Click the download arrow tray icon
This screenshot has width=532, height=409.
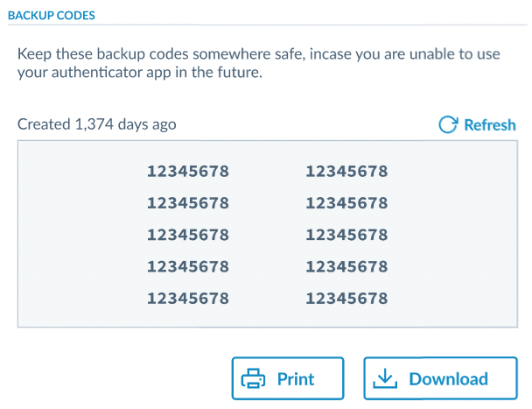[385, 379]
